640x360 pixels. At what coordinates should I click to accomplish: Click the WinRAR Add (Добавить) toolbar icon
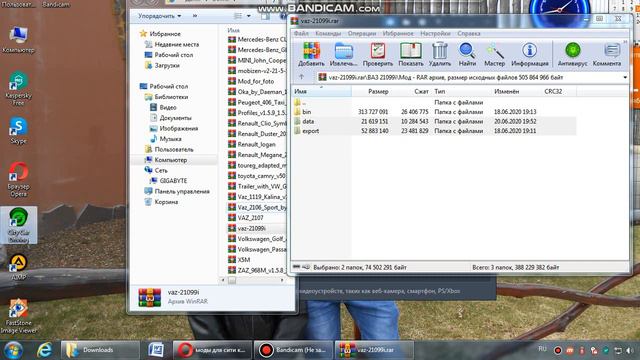311,54
